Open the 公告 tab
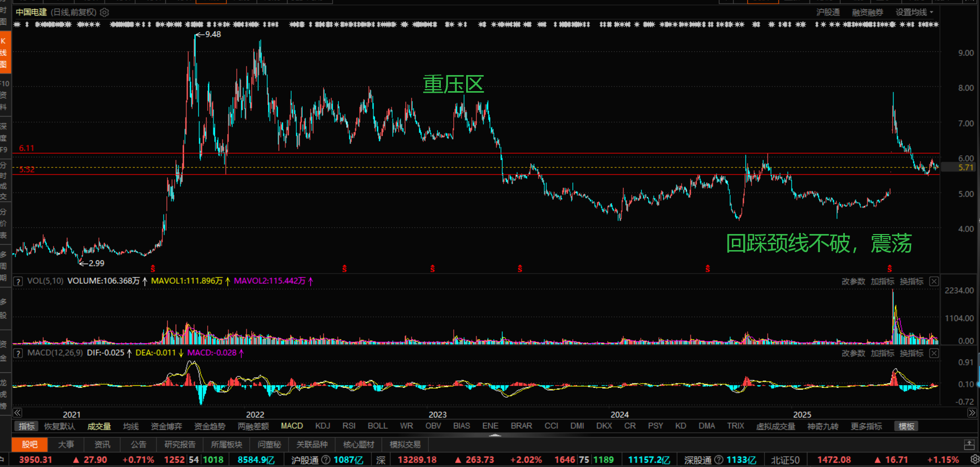 pos(138,444)
